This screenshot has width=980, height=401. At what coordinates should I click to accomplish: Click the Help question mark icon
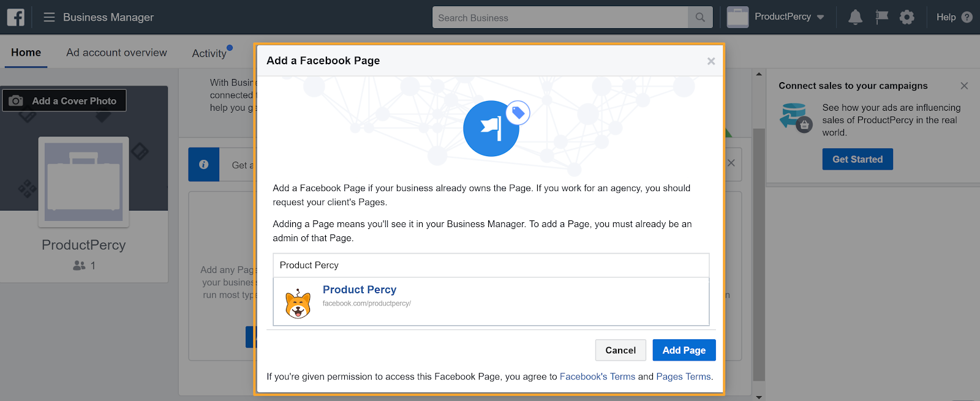(967, 17)
